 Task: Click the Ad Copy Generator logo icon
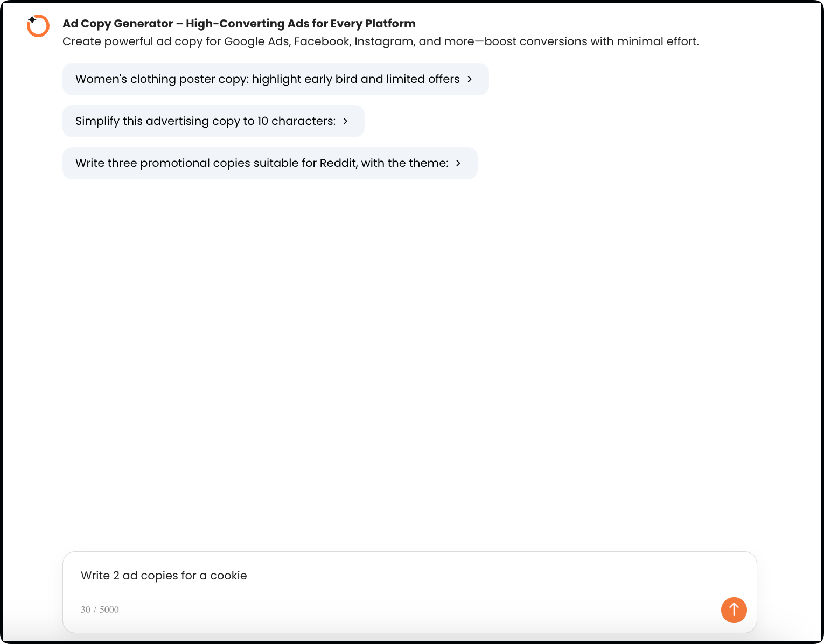38,25
